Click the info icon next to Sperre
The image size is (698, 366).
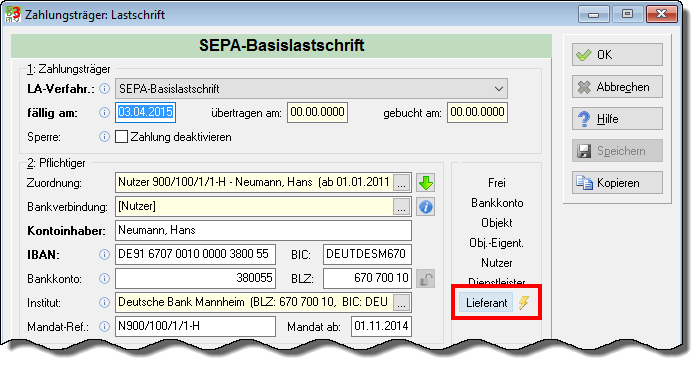tap(104, 137)
